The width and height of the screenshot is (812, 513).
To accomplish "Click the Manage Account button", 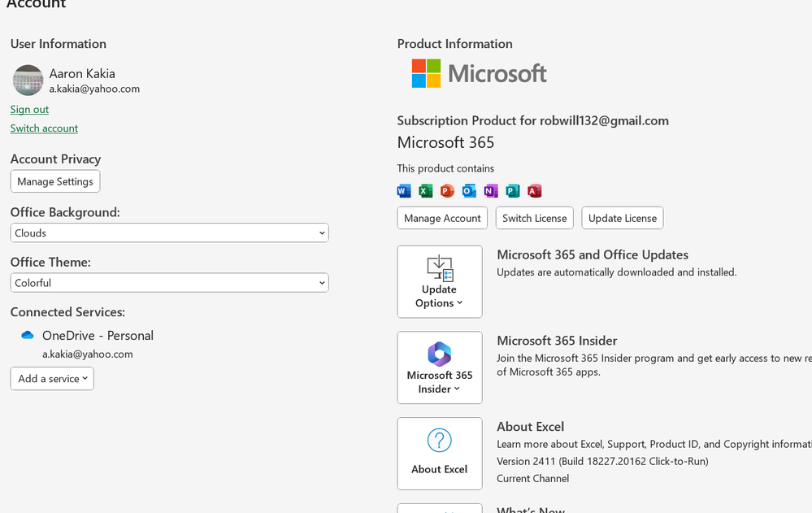I will point(442,218).
